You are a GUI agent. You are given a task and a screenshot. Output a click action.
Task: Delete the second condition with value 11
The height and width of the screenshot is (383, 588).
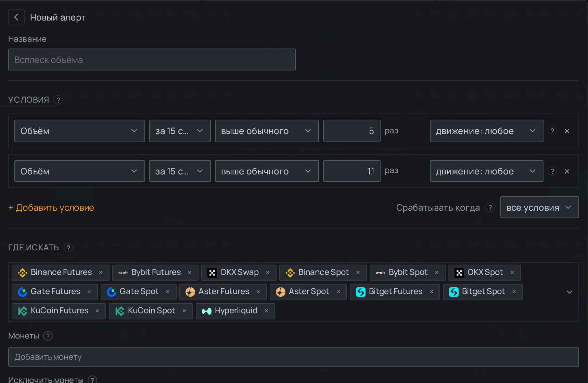click(x=567, y=171)
